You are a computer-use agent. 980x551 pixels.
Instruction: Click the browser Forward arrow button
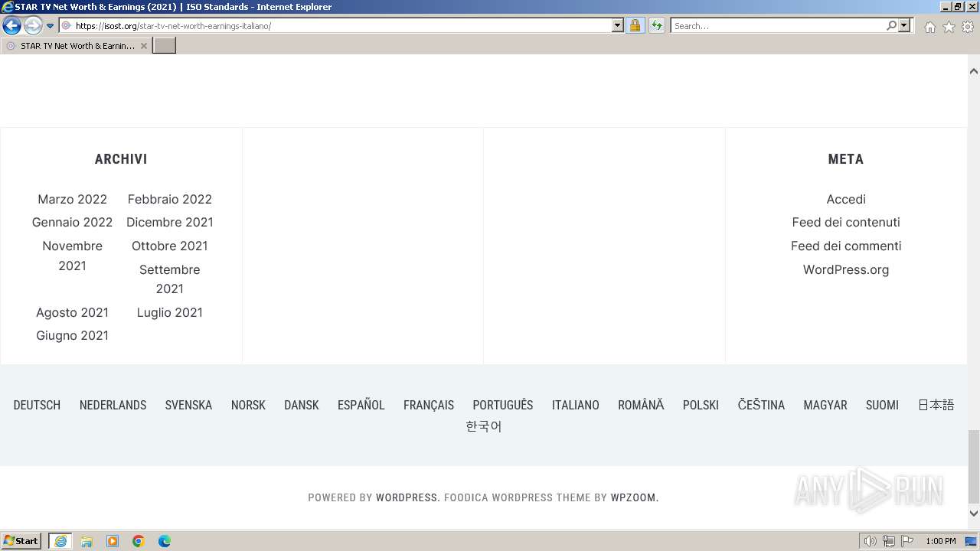[32, 26]
